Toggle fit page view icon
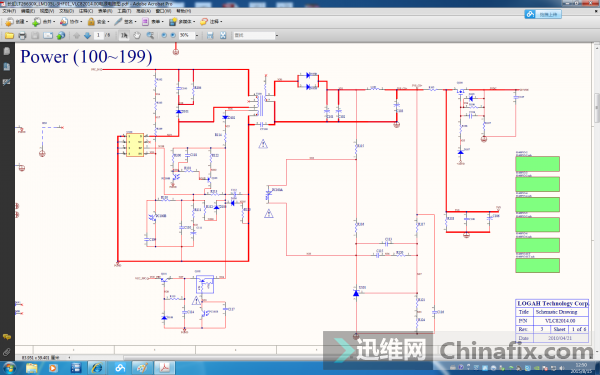Viewport: 600px width, 375px height. 223,36
